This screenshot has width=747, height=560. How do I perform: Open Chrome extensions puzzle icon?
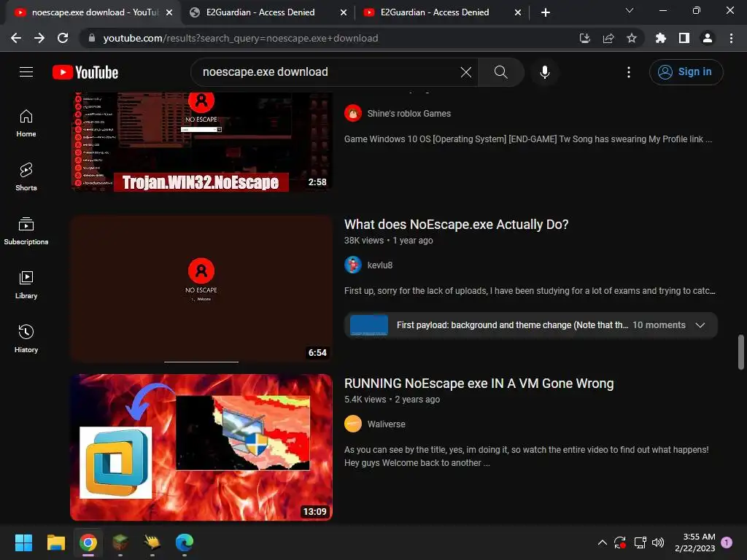(x=660, y=38)
